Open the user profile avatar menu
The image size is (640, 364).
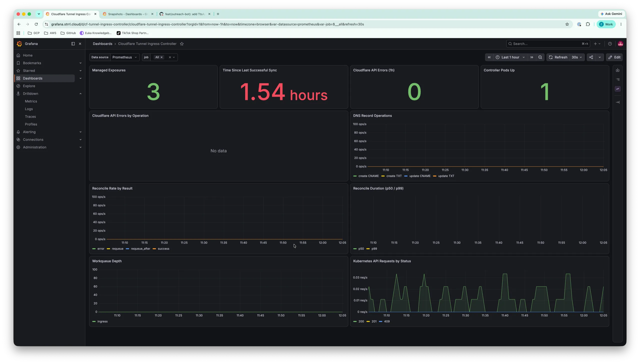620,44
